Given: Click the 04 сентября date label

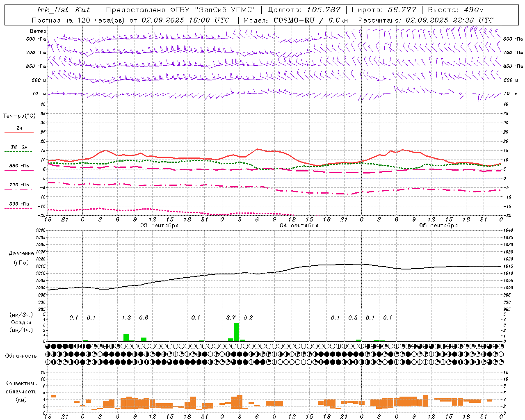Looking at the screenshot, I should [299, 226].
